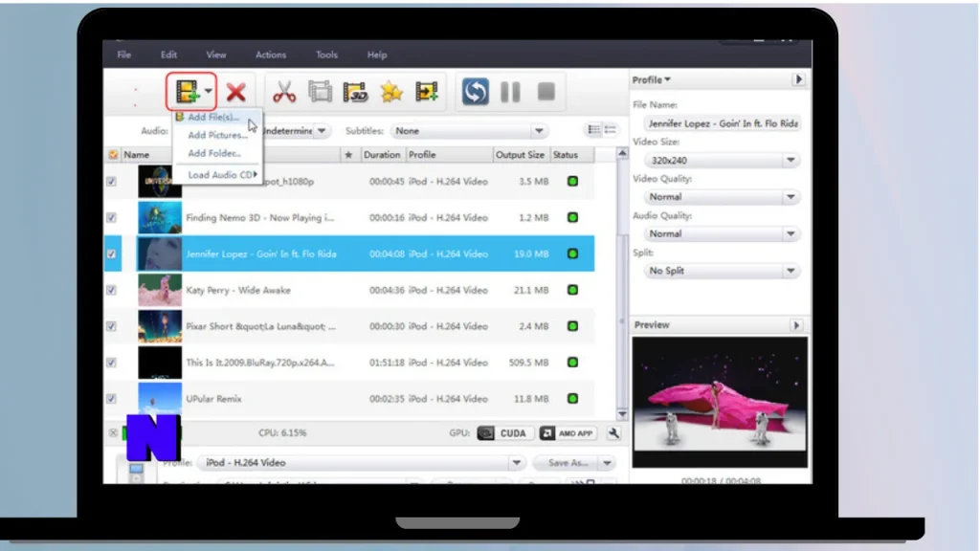Switch to the detailed list view icon
Viewport: 980px width, 551px height.
pyautogui.click(x=593, y=129)
